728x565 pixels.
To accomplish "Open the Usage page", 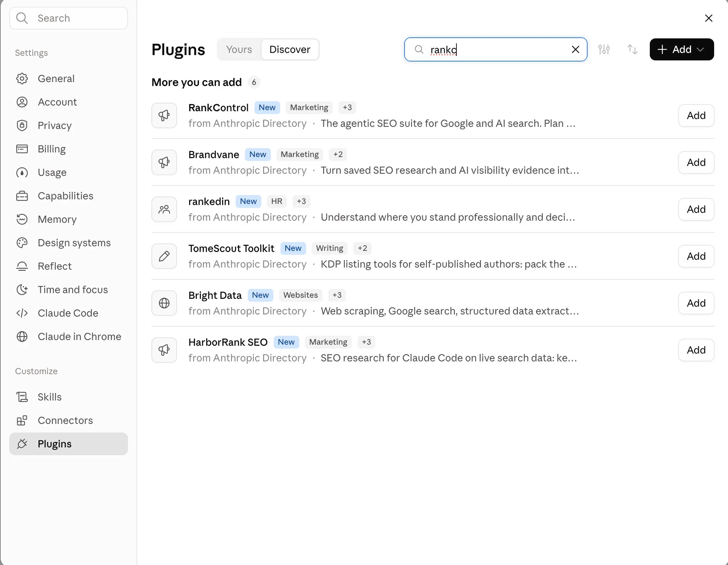I will click(69, 172).
